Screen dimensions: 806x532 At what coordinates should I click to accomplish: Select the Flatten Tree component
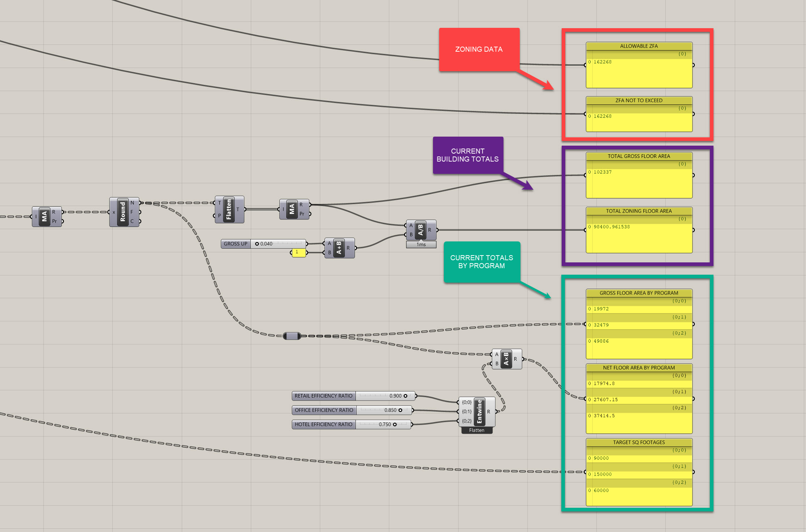pyautogui.click(x=229, y=209)
